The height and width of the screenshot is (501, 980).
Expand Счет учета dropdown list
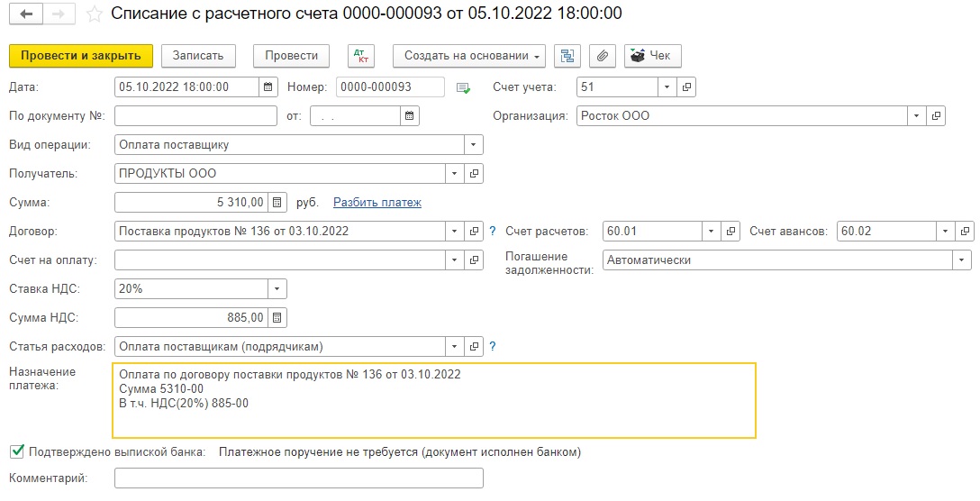tap(667, 87)
